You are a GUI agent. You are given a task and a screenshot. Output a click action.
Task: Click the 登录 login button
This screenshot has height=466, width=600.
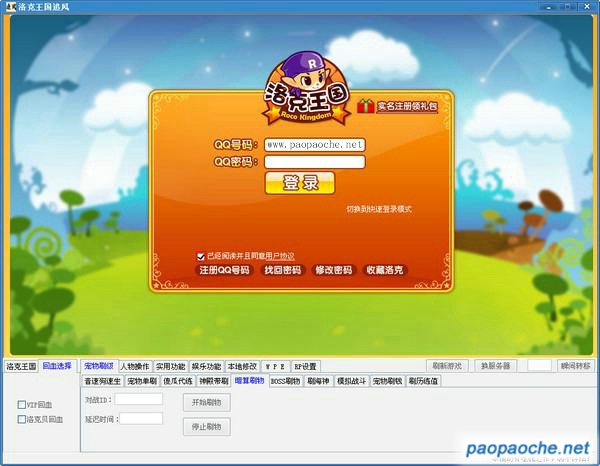[300, 182]
